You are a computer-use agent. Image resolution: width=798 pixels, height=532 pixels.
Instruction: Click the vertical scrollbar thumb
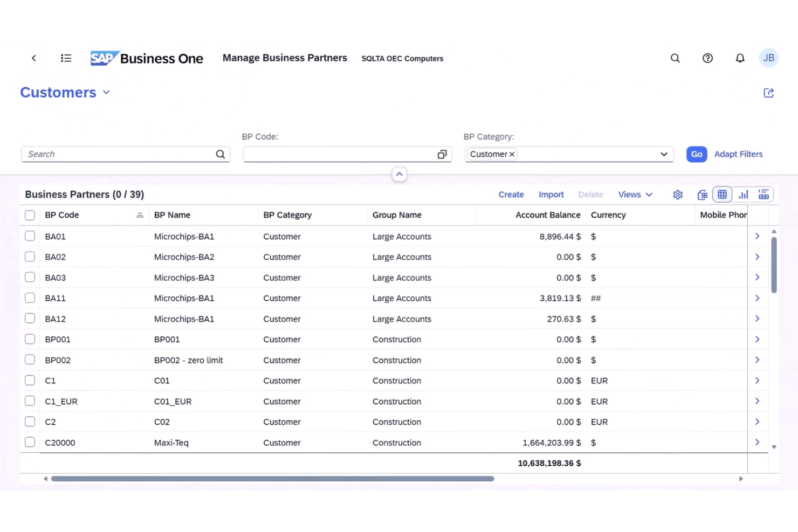774,265
